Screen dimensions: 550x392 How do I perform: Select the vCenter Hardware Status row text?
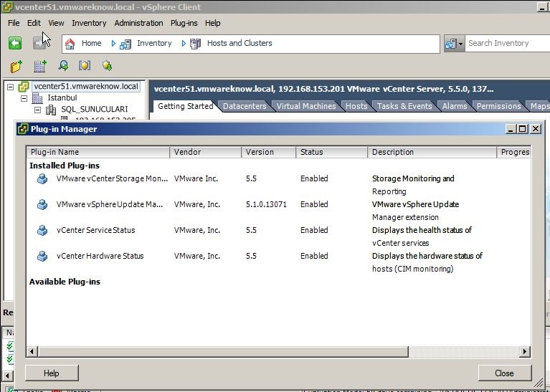point(100,257)
